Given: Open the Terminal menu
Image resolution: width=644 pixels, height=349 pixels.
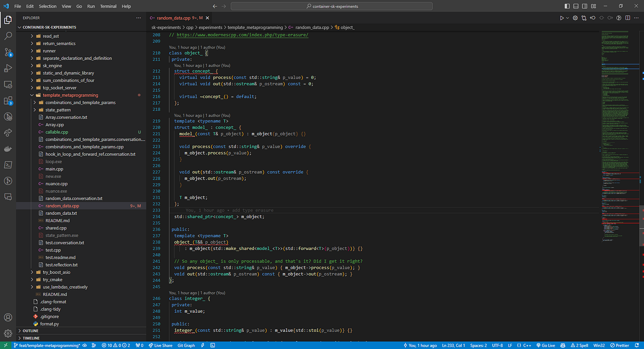Looking at the screenshot, I should tap(108, 6).
